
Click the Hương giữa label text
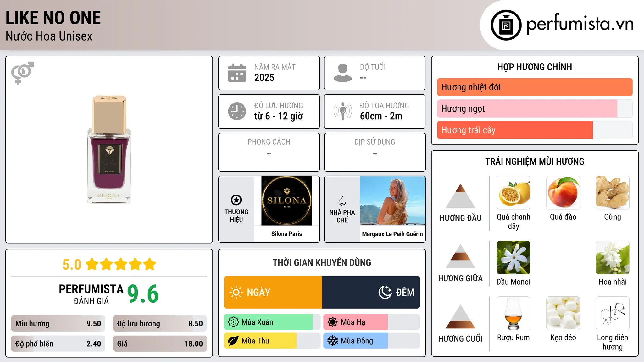[460, 278]
